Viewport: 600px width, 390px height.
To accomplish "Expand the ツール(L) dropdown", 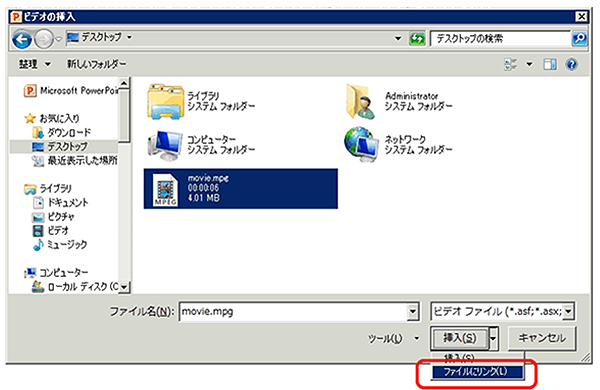I will (392, 338).
